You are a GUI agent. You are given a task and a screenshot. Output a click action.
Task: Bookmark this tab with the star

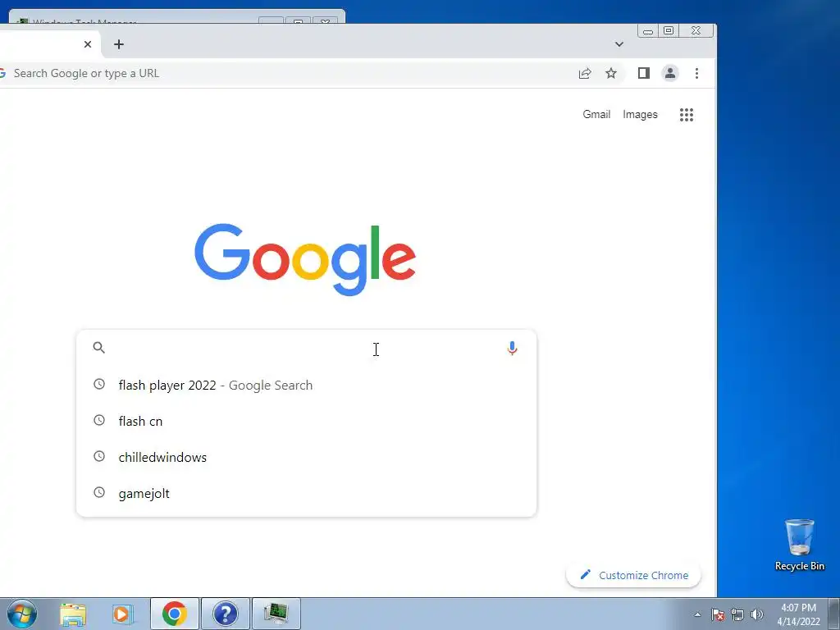point(610,73)
